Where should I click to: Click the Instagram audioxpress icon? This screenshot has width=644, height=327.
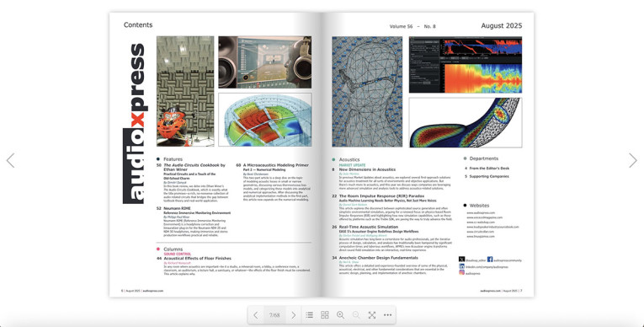coord(461,272)
